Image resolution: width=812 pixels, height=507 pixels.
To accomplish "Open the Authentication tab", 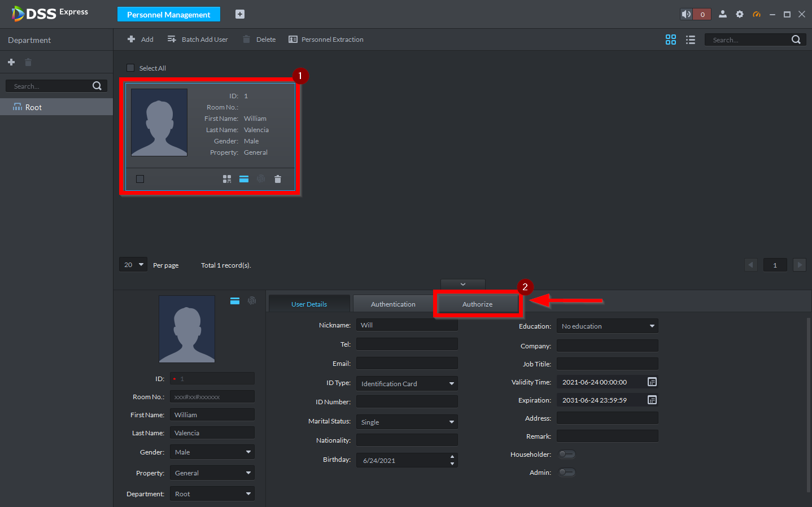I will coord(393,304).
